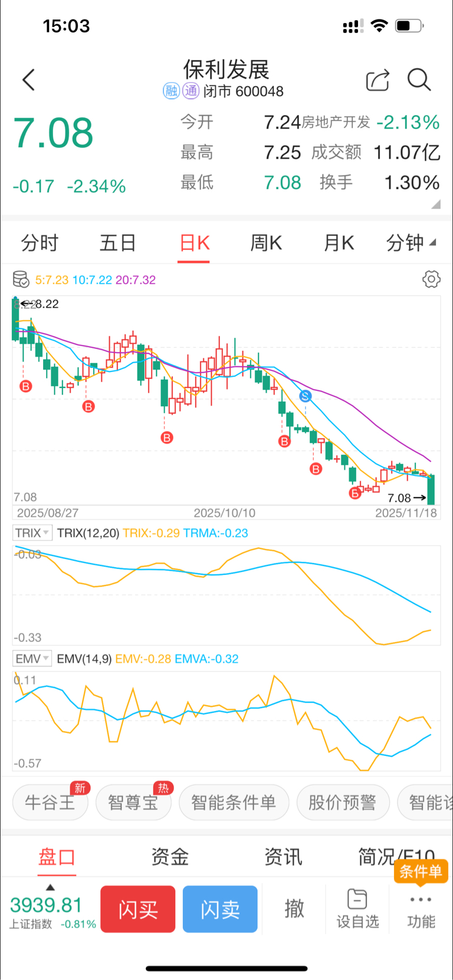Tap the 通 connect badge
This screenshot has width=453, height=980.
coord(191,91)
